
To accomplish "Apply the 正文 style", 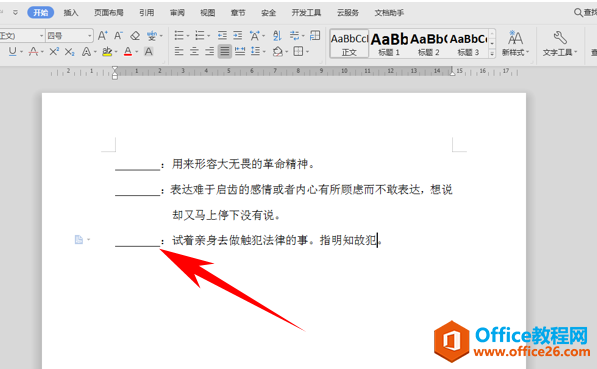I will (349, 44).
